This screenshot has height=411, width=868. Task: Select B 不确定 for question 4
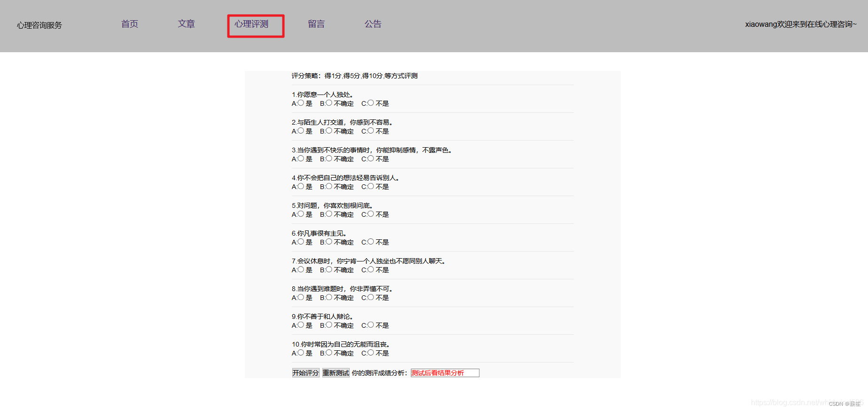329,186
